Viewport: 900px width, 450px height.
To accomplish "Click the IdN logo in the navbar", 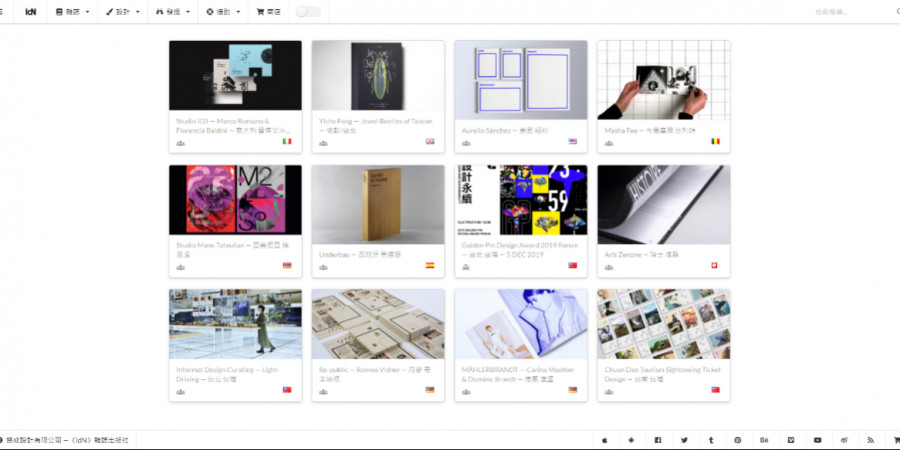I will point(31,11).
